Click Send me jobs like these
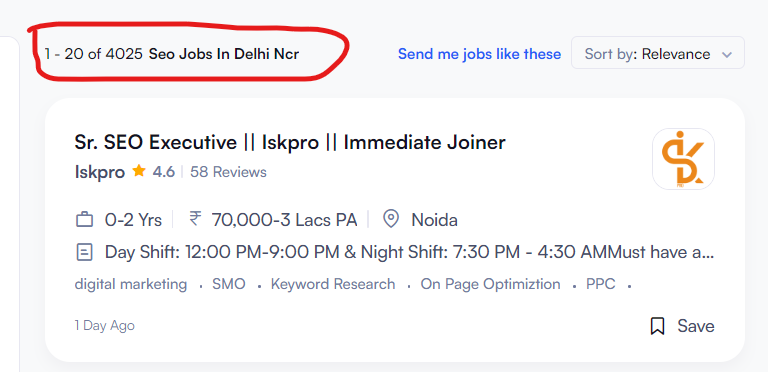 coord(479,54)
